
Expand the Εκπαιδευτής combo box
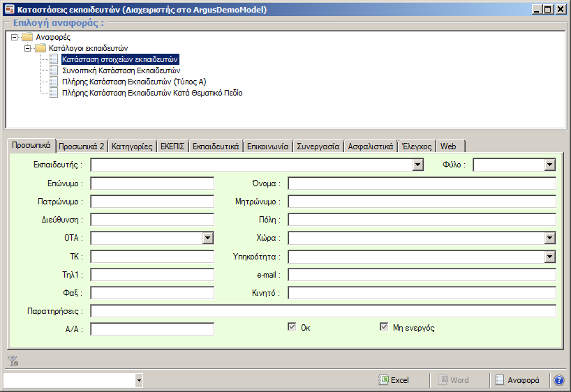pyautogui.click(x=418, y=165)
